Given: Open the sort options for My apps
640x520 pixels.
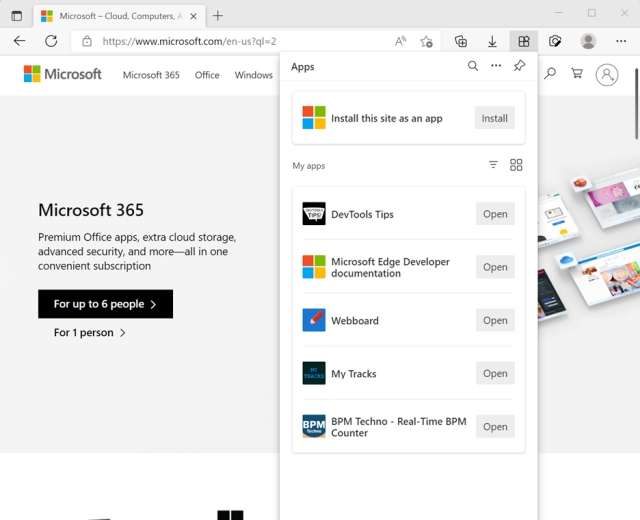Looking at the screenshot, I should (493, 165).
